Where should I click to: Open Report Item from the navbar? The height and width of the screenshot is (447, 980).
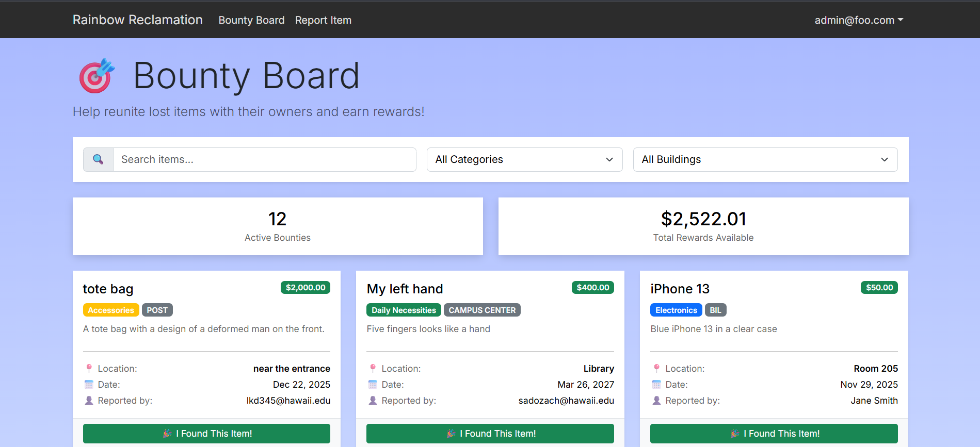[323, 20]
